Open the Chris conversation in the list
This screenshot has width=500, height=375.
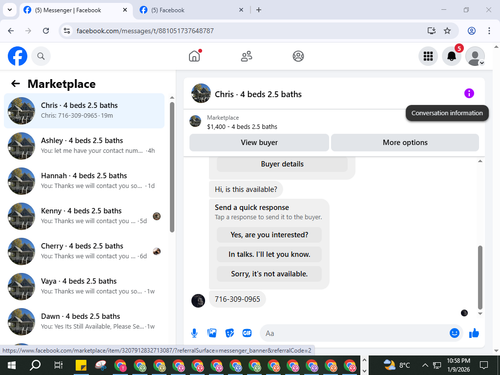pyautogui.click(x=84, y=111)
